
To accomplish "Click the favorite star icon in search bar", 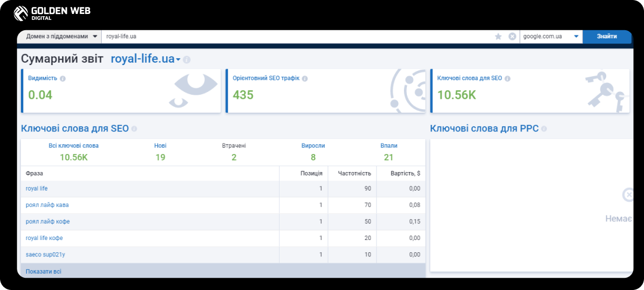I will 498,37.
